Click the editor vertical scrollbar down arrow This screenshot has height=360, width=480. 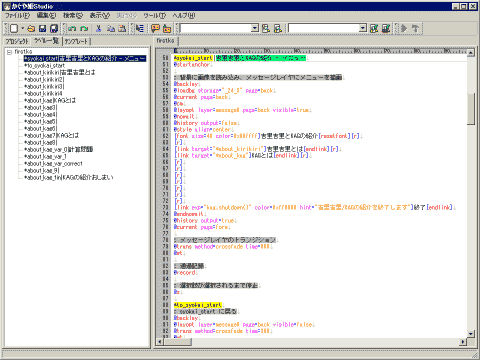[x=470, y=333]
